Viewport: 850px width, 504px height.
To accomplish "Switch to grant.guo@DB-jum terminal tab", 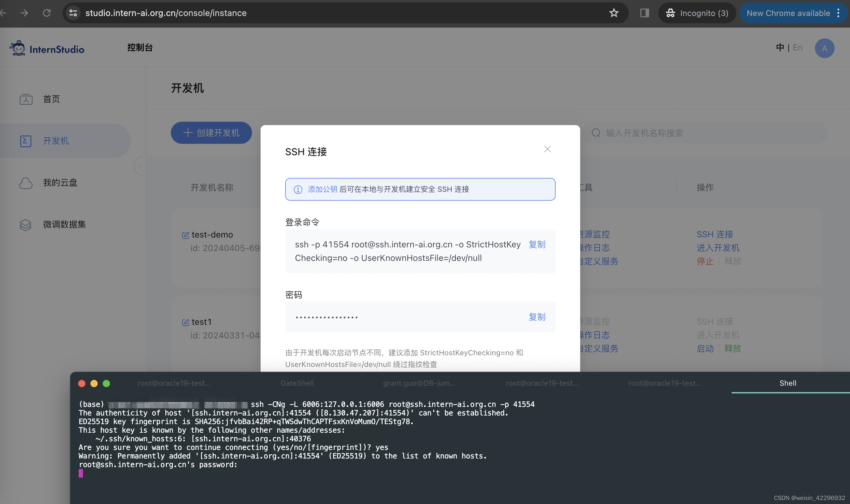I will click(419, 383).
